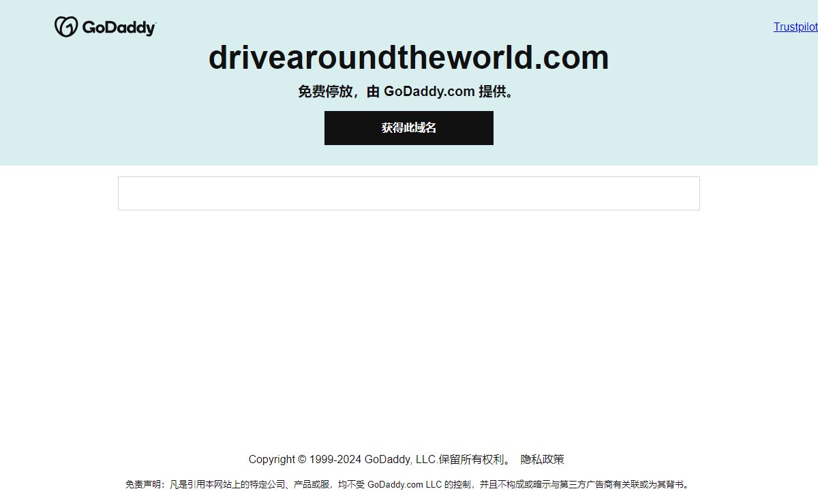The height and width of the screenshot is (504, 818).
Task: Click the 免费停放 GoDaddy.com subtitle text
Action: pyautogui.click(x=408, y=91)
